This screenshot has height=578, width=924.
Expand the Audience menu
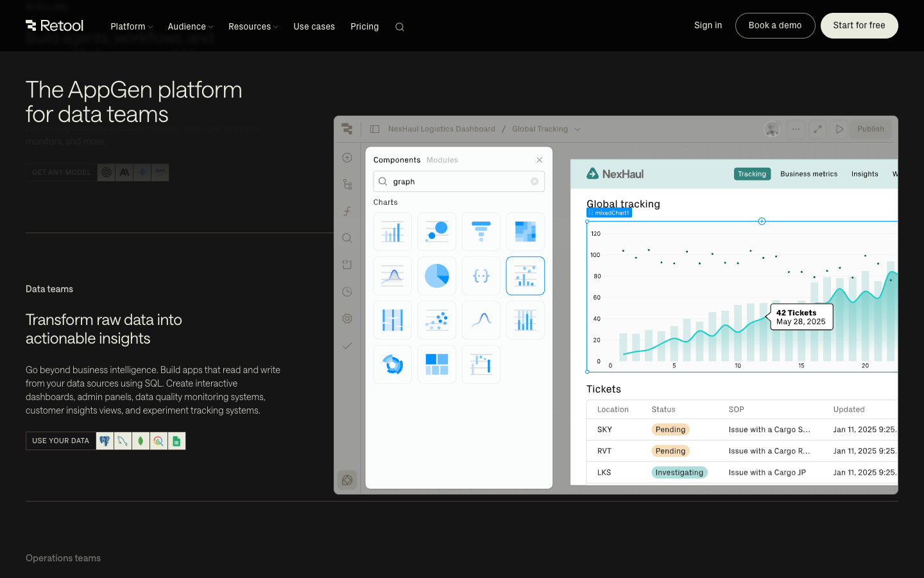pyautogui.click(x=190, y=26)
